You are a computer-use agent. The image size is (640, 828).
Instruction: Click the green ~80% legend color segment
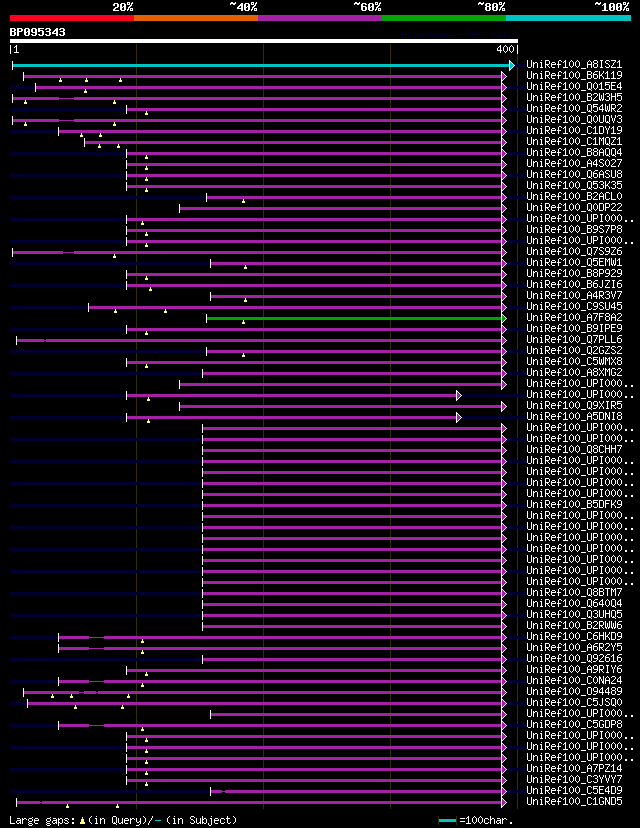444,18
